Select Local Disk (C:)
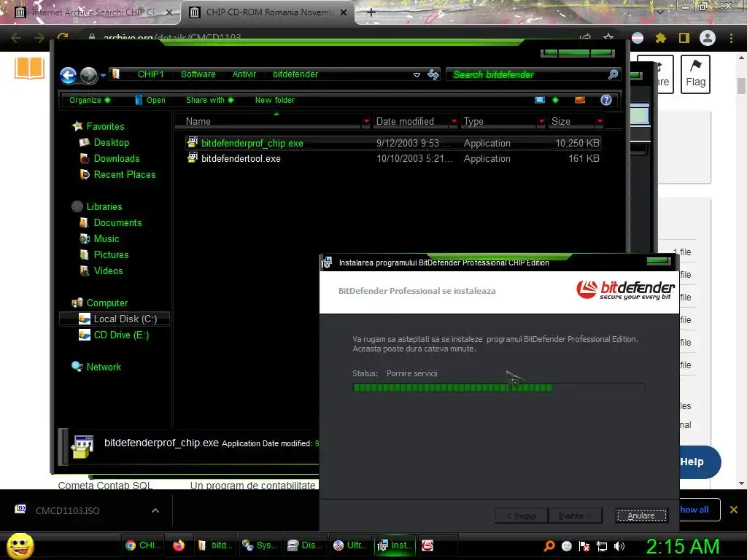 pos(115,319)
